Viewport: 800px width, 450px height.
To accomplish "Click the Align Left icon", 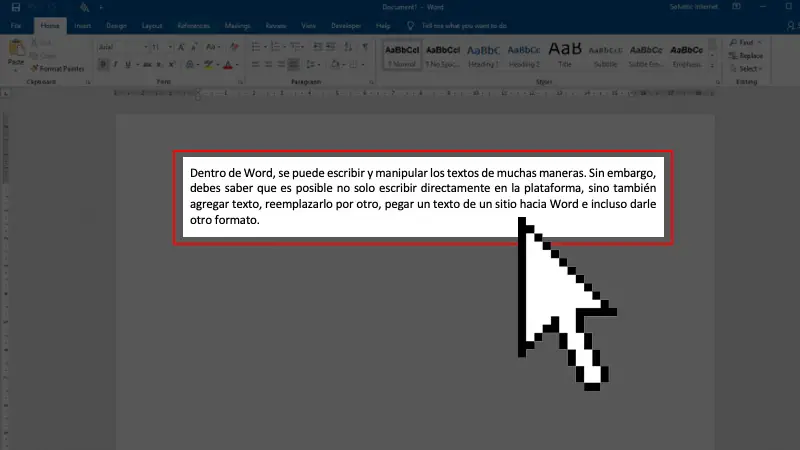I will pyautogui.click(x=256, y=64).
